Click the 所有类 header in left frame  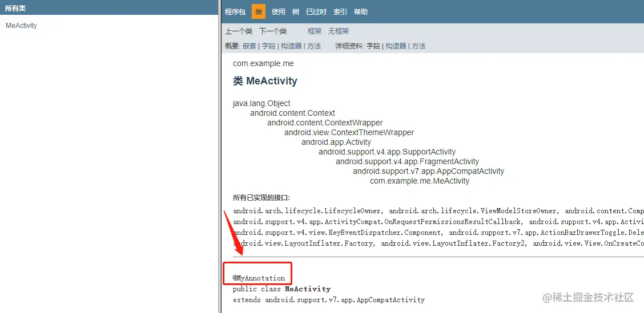pos(15,8)
